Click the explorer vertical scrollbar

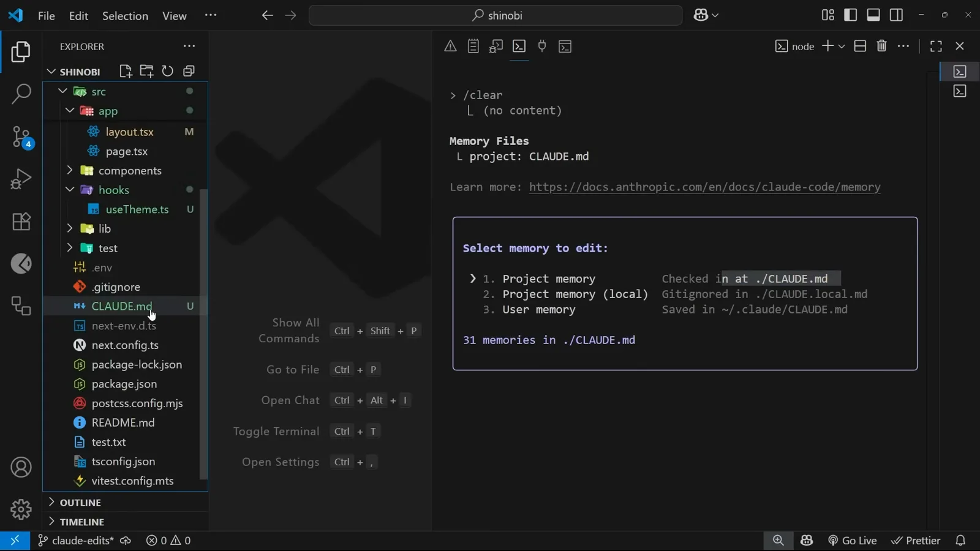tap(203, 334)
